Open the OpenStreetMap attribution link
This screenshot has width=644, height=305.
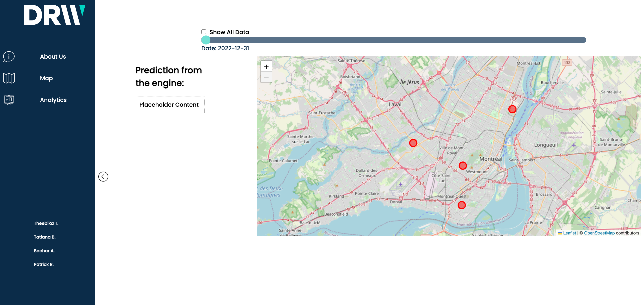599,233
